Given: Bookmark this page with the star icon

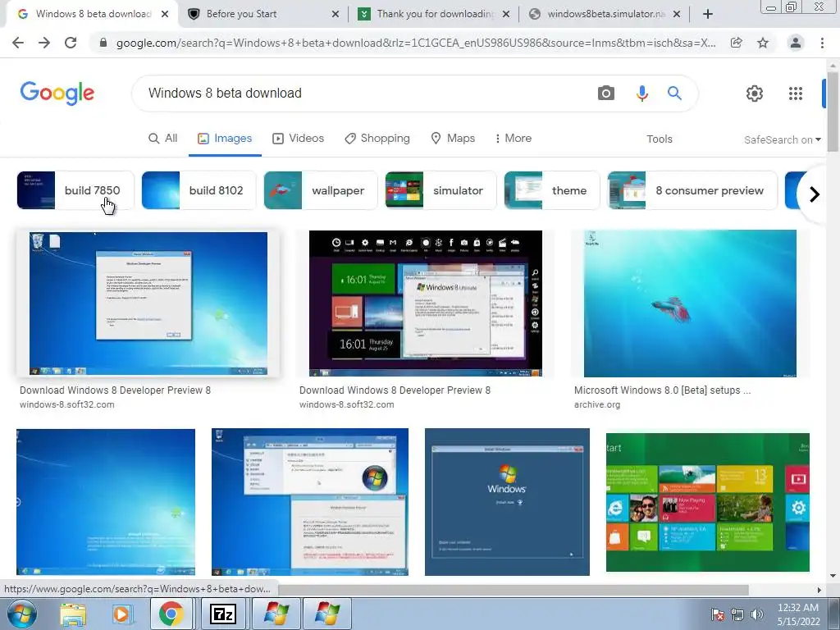Looking at the screenshot, I should pyautogui.click(x=763, y=43).
